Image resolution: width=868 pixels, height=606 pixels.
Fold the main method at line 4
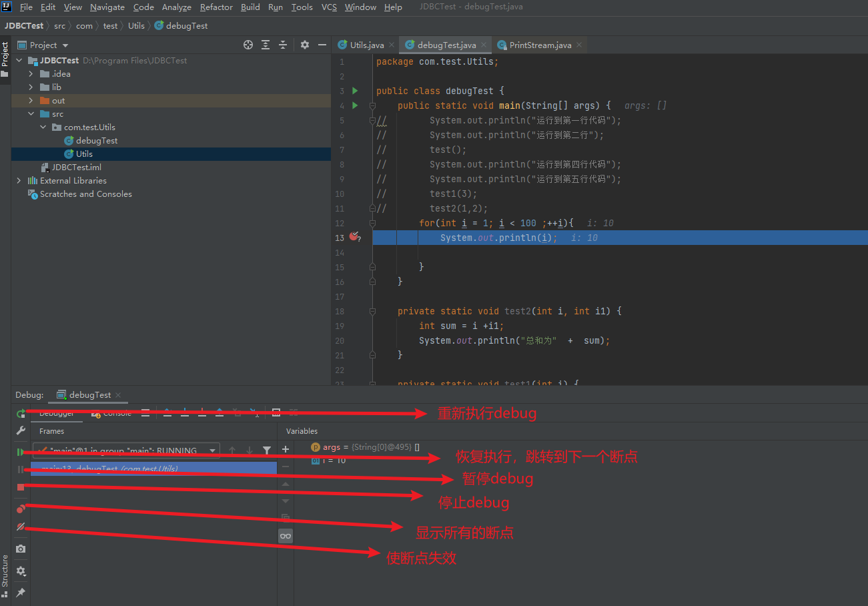coord(372,105)
